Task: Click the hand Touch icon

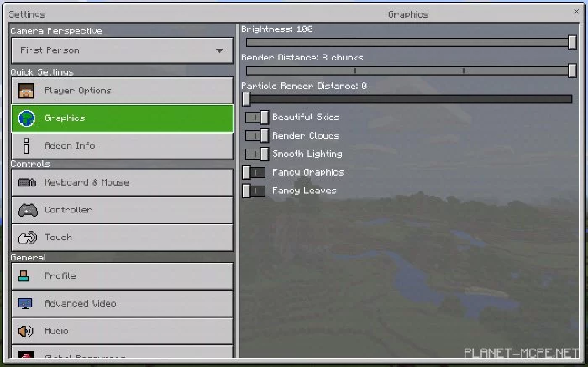Action: [27, 238]
